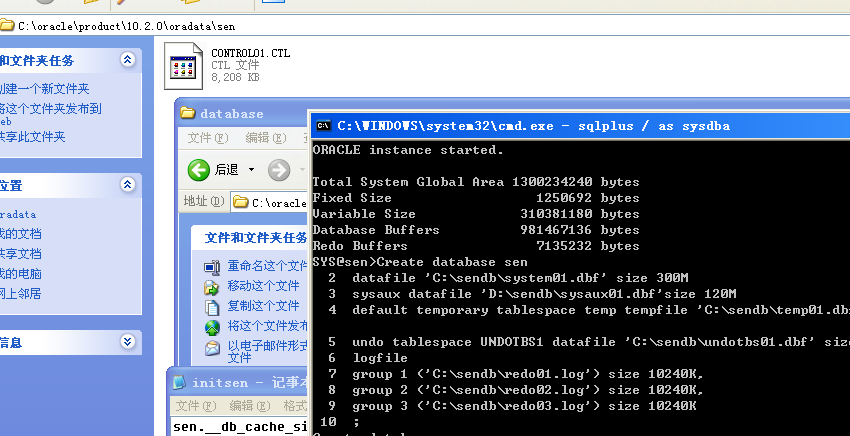Open the Format menu in initsen Notepad
The image size is (850, 436).
click(x=295, y=406)
